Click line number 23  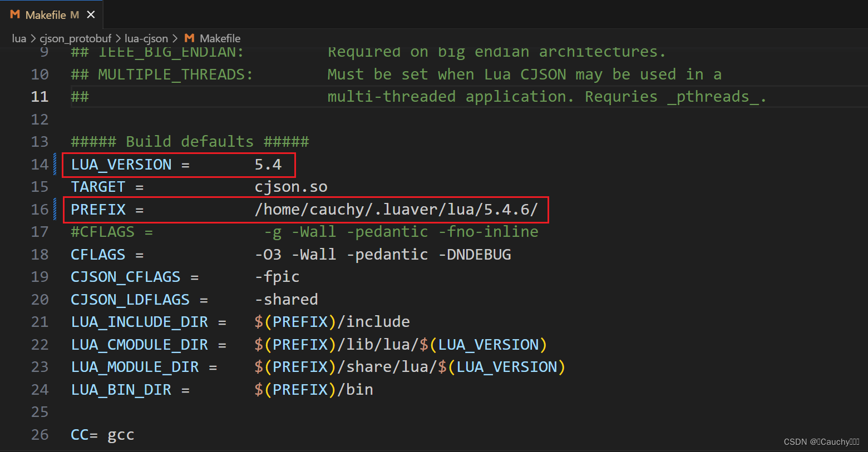[x=40, y=367]
